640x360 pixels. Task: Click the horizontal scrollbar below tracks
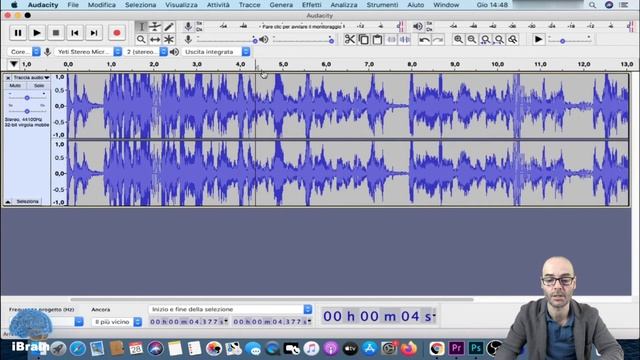coord(271,299)
